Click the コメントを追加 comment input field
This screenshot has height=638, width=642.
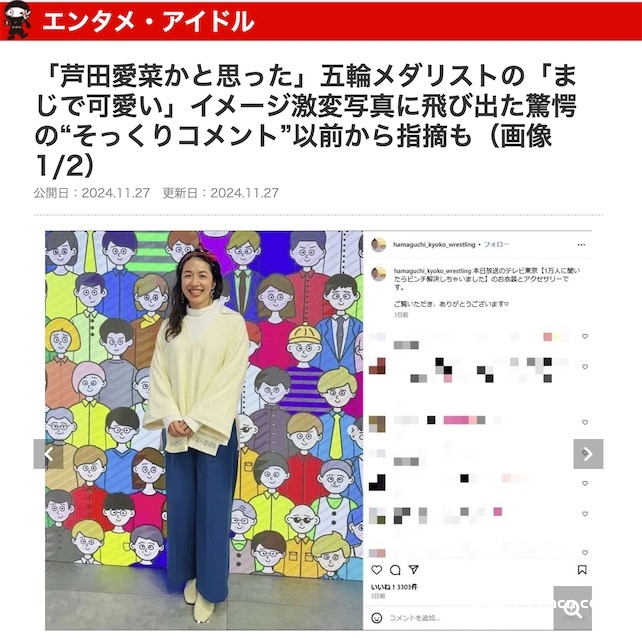467,618
